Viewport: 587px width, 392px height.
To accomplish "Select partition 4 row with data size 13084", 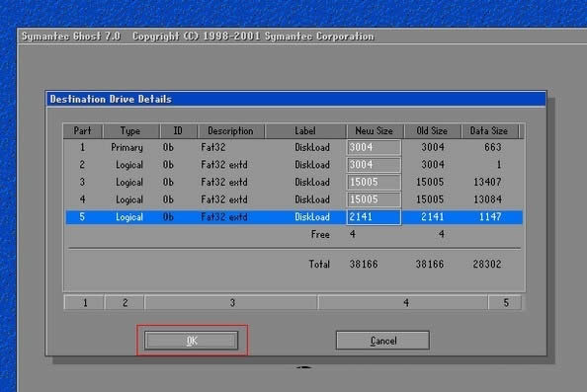I will point(293,199).
